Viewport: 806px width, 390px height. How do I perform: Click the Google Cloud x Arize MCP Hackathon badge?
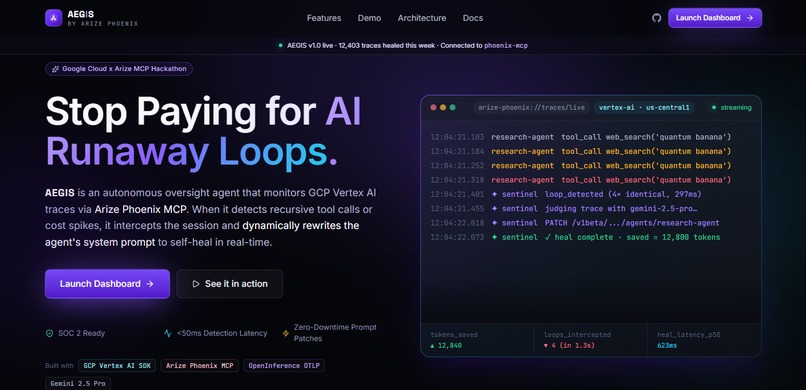119,69
